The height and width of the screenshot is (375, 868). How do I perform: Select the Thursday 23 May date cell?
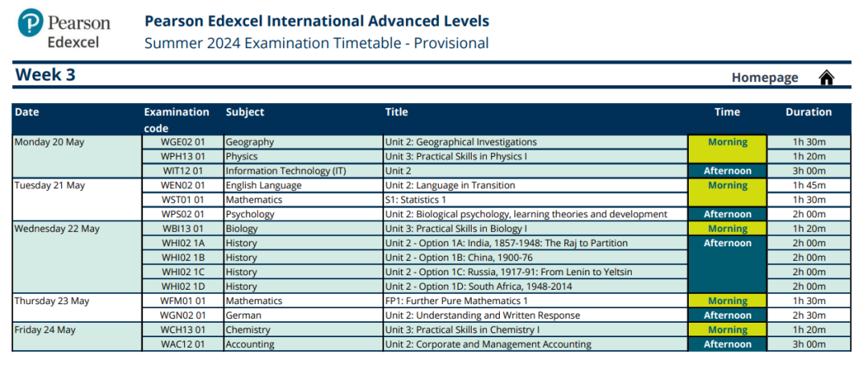coord(77,308)
